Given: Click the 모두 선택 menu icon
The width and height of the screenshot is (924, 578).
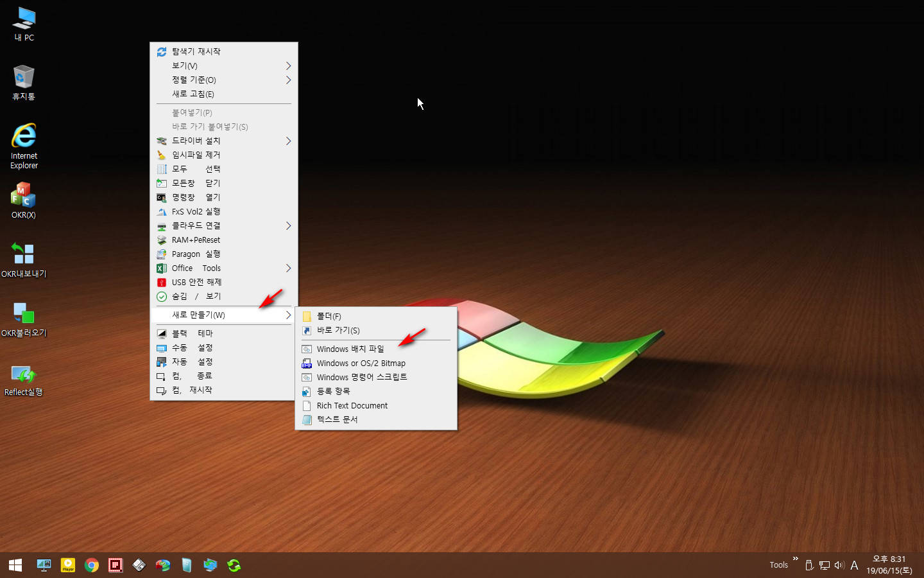Looking at the screenshot, I should tap(162, 169).
